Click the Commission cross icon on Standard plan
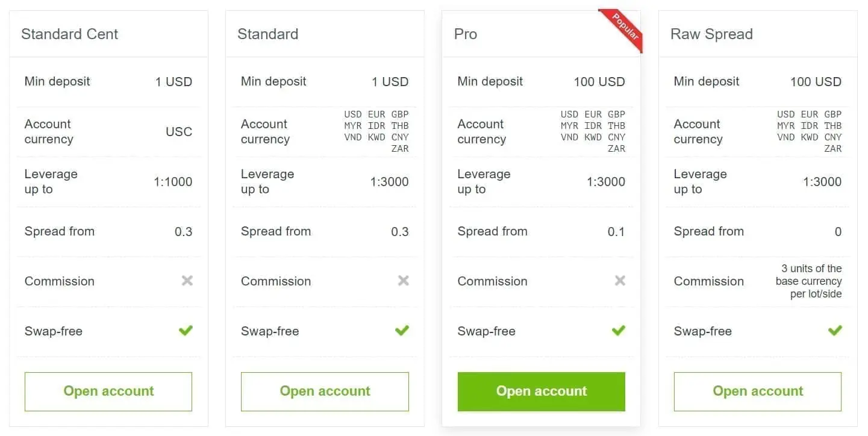Viewport: 868px width, 436px height. pyautogui.click(x=402, y=281)
